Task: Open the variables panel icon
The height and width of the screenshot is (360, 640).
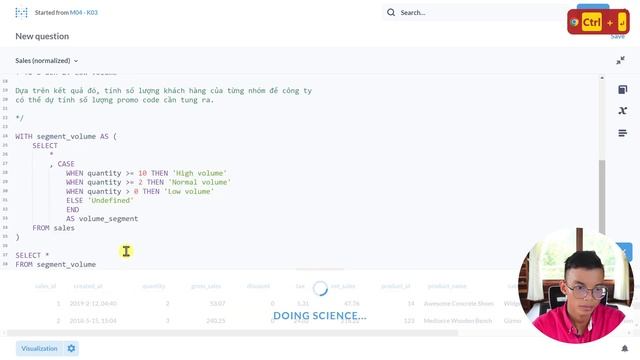Action: click(622, 111)
